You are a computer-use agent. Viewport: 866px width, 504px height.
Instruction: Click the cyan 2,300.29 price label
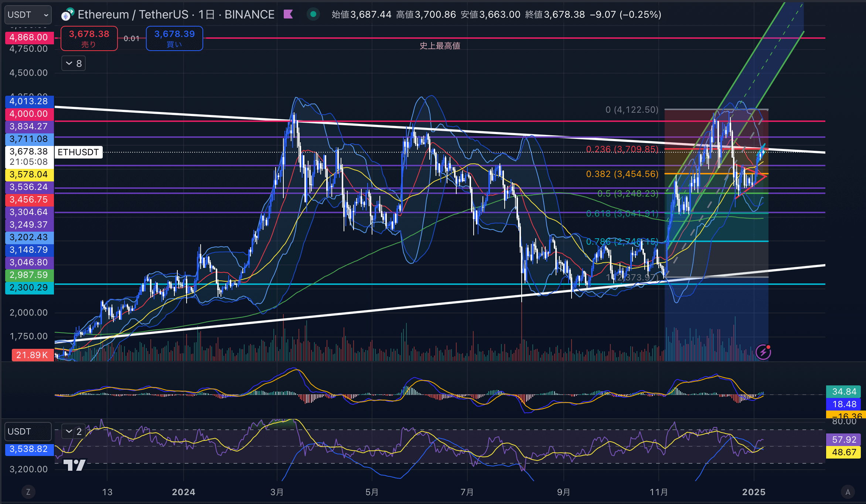coord(29,287)
